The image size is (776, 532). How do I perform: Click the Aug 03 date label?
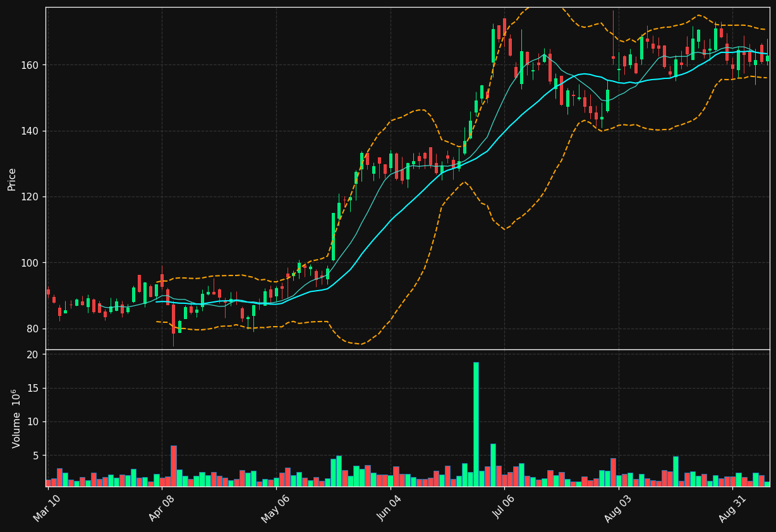point(618,509)
